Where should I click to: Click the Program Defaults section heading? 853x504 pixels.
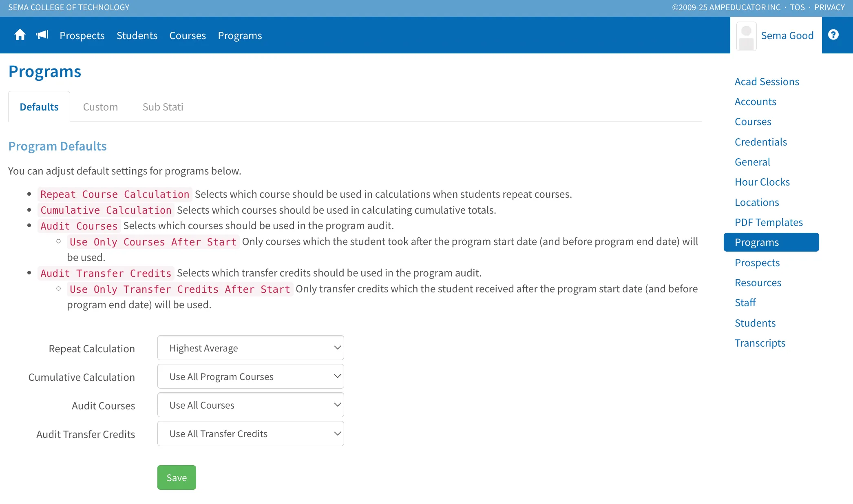tap(57, 146)
